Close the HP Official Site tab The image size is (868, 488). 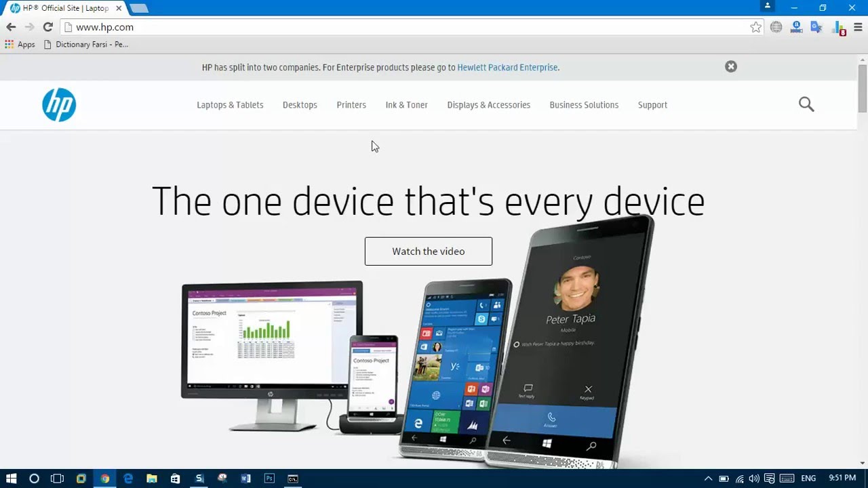pos(119,8)
